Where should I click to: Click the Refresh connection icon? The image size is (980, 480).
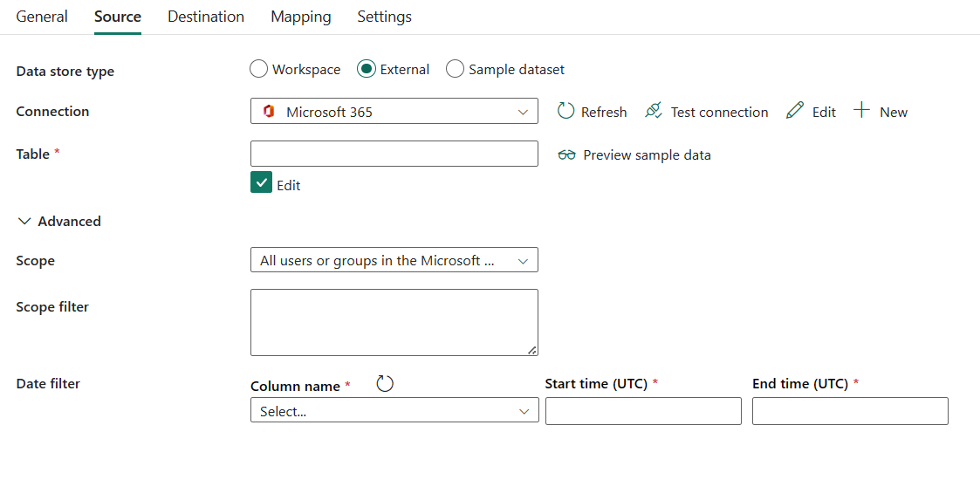(565, 111)
